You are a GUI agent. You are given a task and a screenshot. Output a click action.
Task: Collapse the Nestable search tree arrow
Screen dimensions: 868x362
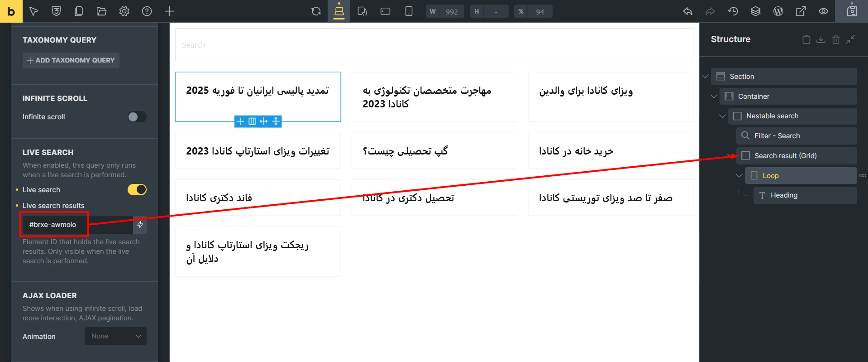click(x=722, y=116)
